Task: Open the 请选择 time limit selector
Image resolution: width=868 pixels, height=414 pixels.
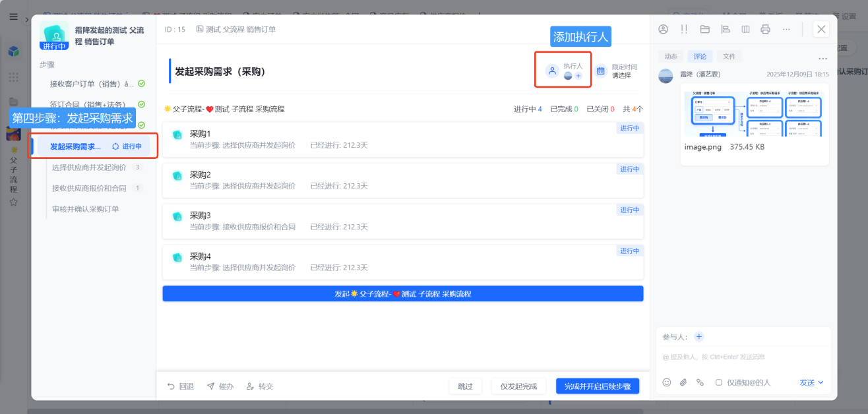Action: pyautogui.click(x=621, y=75)
